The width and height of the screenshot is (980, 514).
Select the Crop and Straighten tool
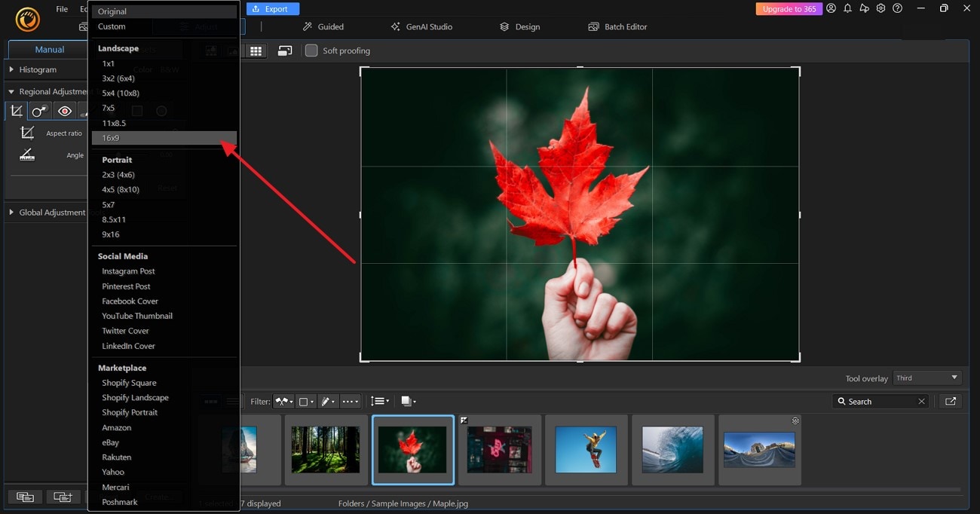17,111
